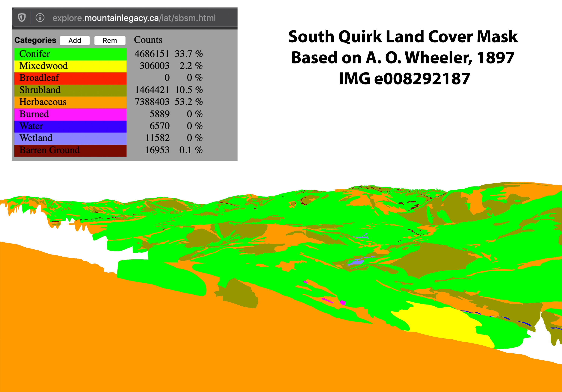The width and height of the screenshot is (562, 392).
Task: Click the magenta Burned patch on map
Action: (343, 303)
